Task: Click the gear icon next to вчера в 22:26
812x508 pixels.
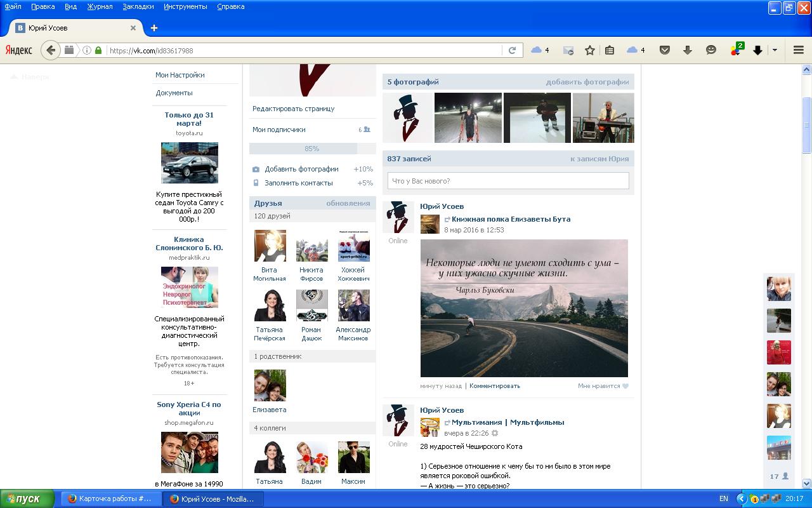Action: pyautogui.click(x=495, y=433)
